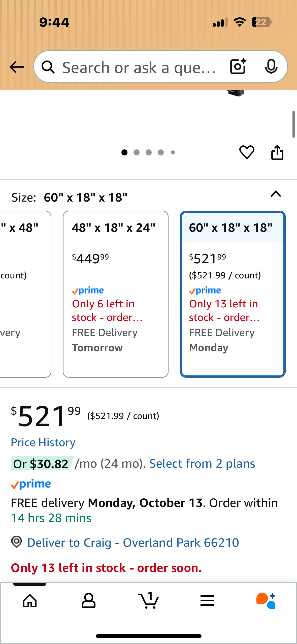This screenshot has width=297, height=644.
Task: Change delivery address Deliver to Craig
Action: pos(133,542)
